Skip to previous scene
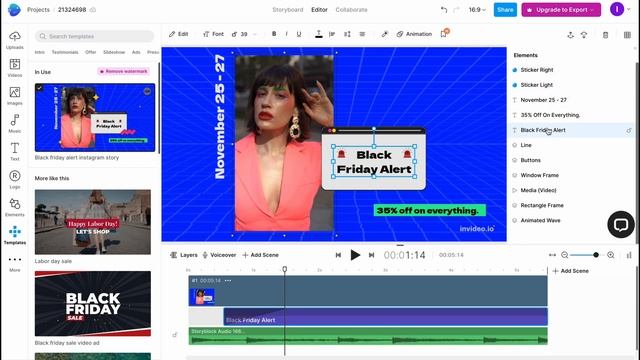This screenshot has height=360, width=640. click(338, 255)
